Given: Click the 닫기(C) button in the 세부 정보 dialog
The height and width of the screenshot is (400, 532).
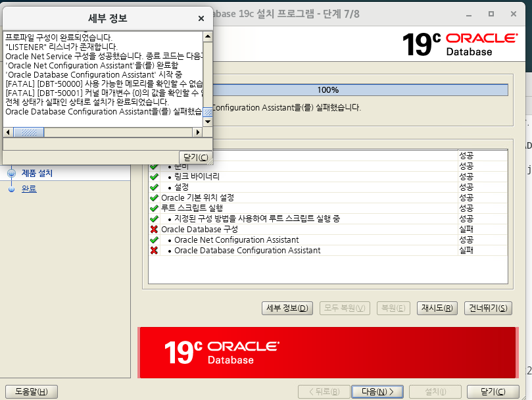Looking at the screenshot, I should [x=195, y=157].
